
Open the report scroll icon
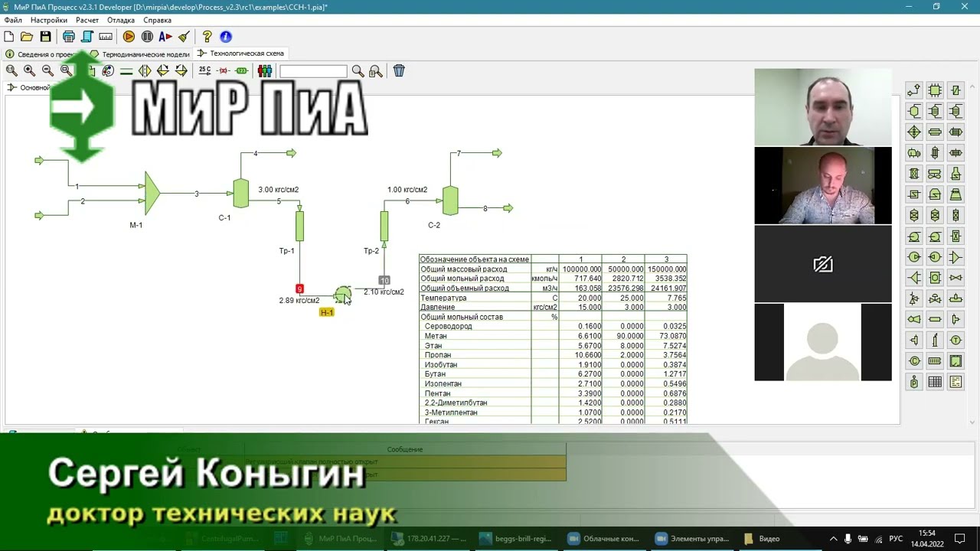(87, 37)
